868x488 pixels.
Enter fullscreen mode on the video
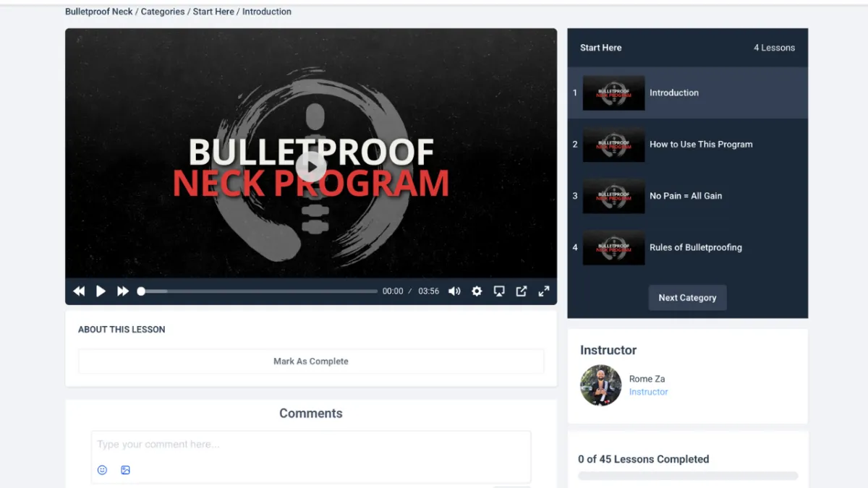coord(544,291)
